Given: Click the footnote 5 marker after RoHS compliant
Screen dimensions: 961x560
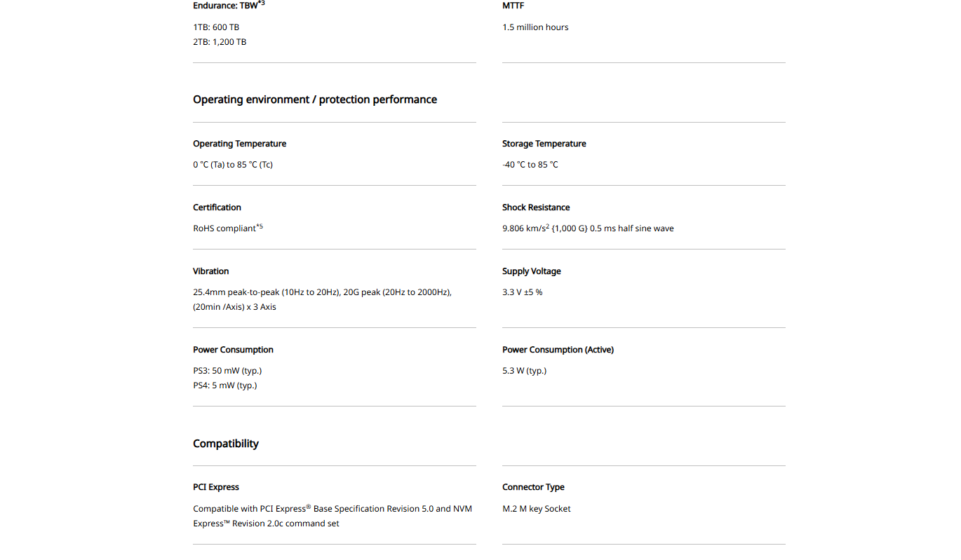Looking at the screenshot, I should [260, 226].
